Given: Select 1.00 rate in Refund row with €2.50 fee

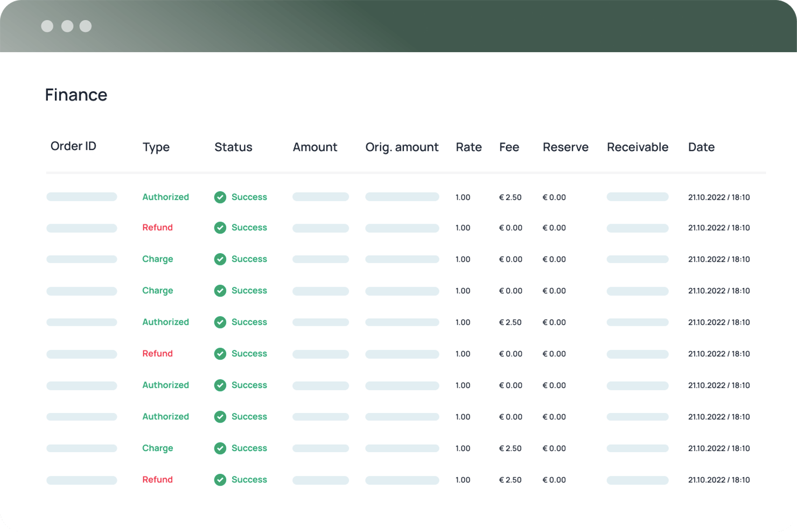Looking at the screenshot, I should (463, 480).
